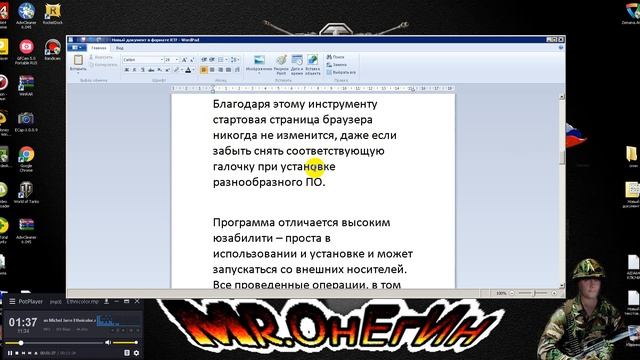Pause playback in PotPlayer
Screen dimensions: 640x360
click(x=10, y=353)
